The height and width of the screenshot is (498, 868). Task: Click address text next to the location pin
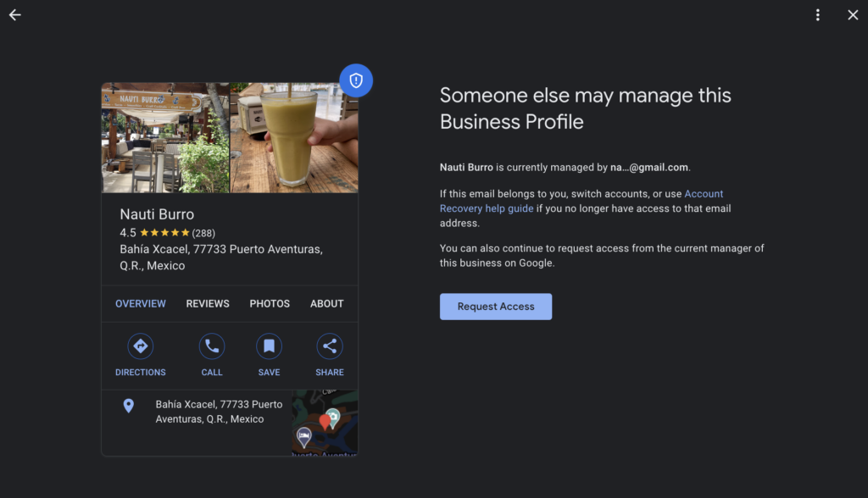(219, 412)
